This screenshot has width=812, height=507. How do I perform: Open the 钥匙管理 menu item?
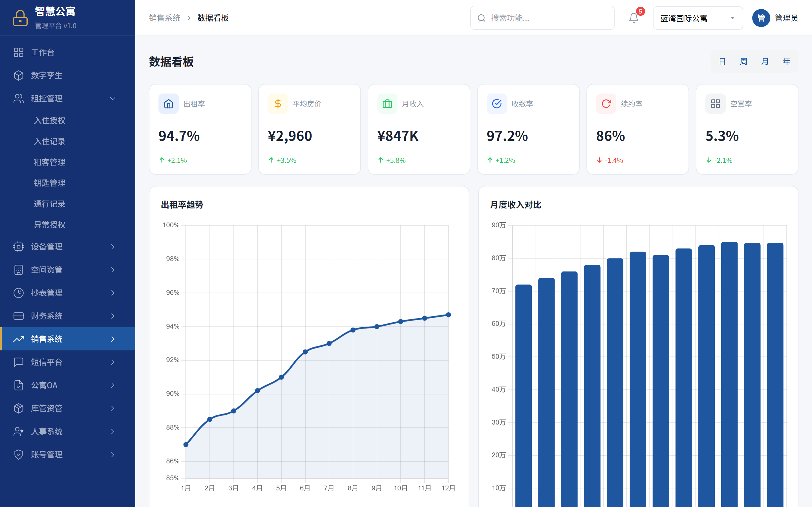[x=50, y=183]
